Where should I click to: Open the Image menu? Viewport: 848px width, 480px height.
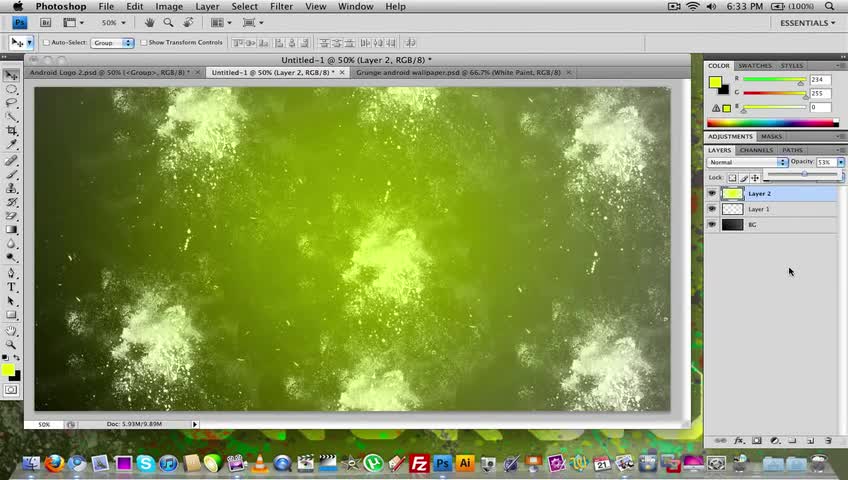coord(169,6)
